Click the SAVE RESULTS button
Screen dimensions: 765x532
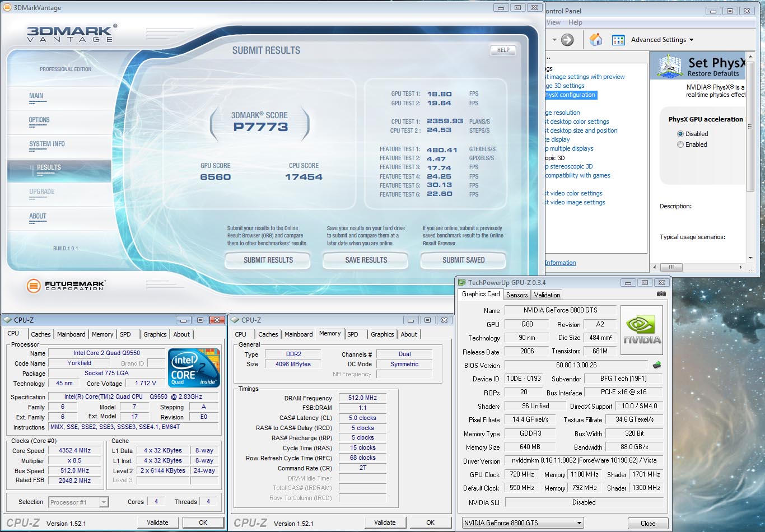(366, 260)
